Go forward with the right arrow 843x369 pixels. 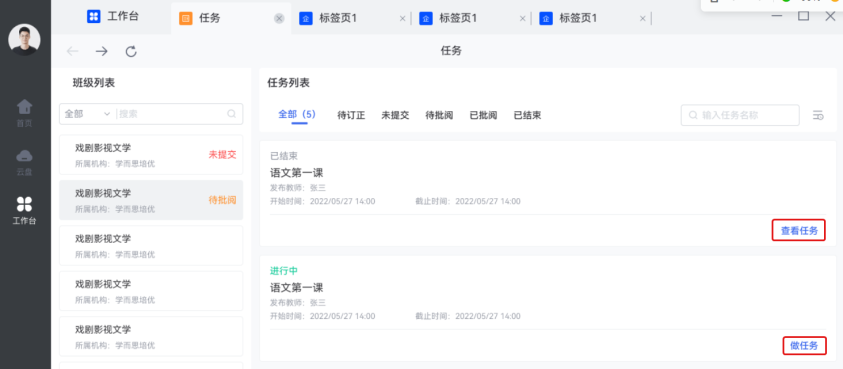102,51
